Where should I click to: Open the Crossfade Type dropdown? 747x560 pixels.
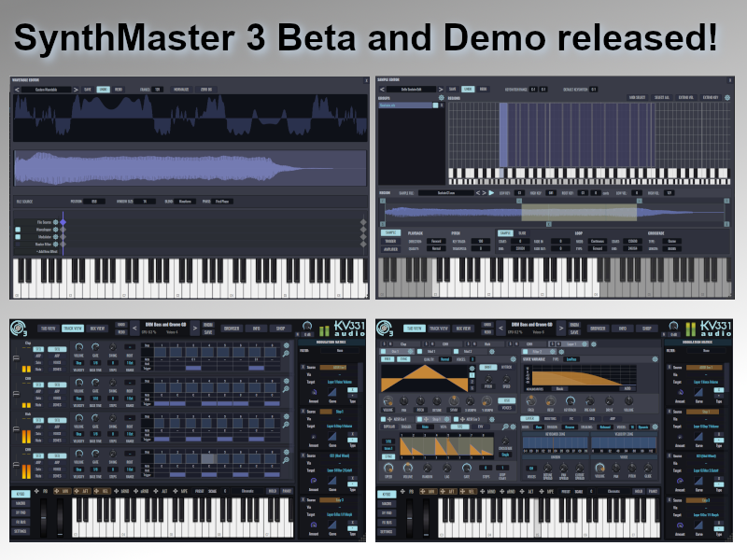(671, 242)
